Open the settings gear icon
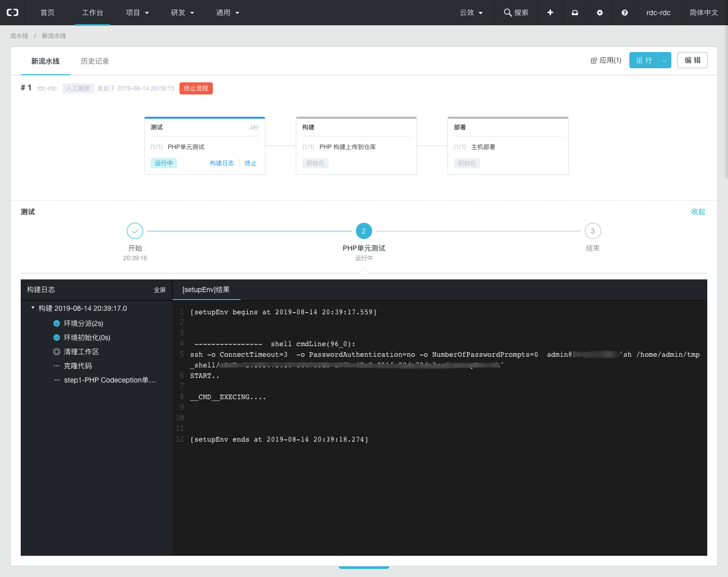 [x=600, y=13]
